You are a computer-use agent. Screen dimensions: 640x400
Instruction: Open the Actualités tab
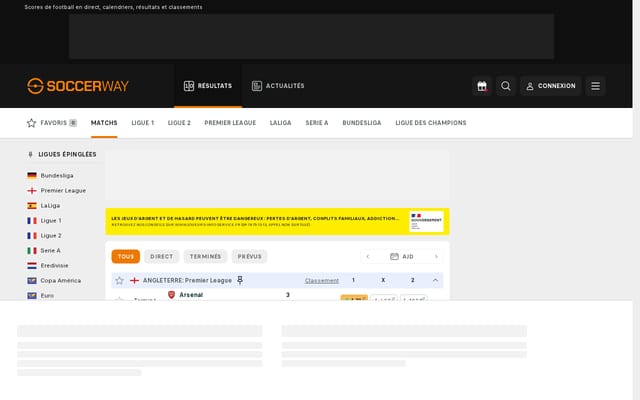[x=278, y=86]
